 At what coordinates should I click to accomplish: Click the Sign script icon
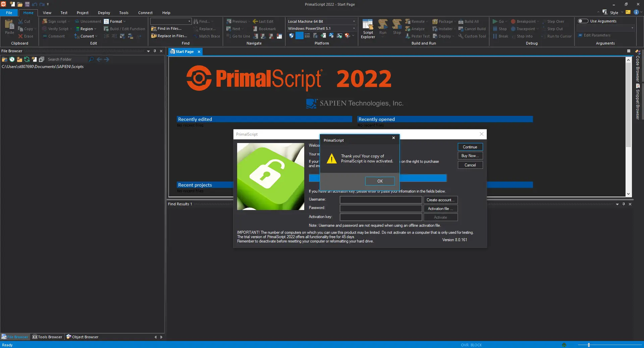45,21
